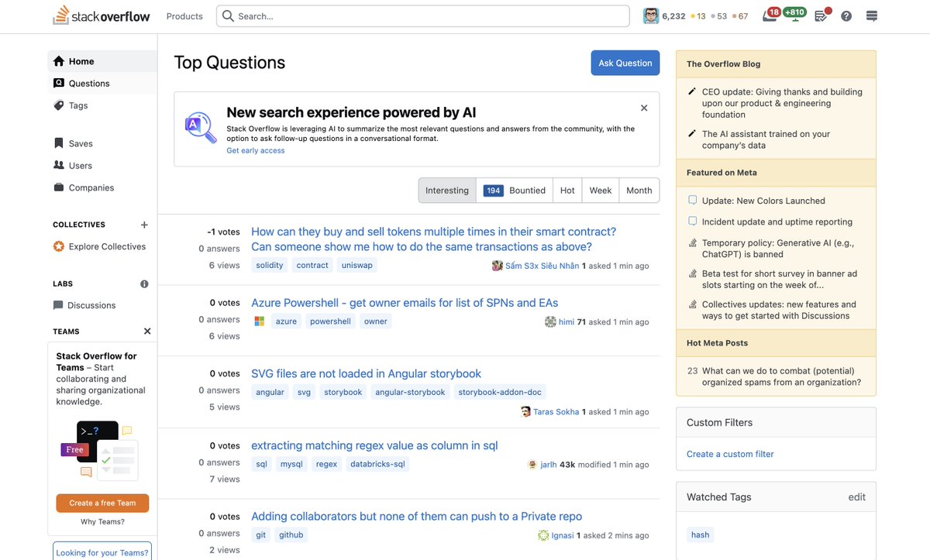Open Temporary policy: Generative AI banned post
The width and height of the screenshot is (930, 560).
[778, 249]
